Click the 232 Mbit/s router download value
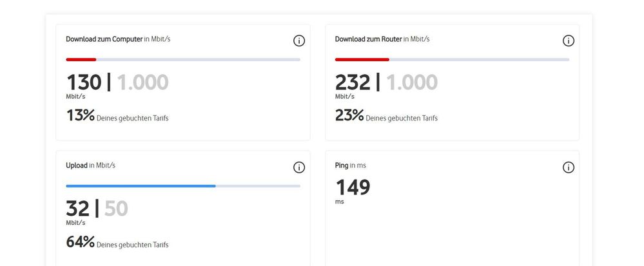 (353, 82)
